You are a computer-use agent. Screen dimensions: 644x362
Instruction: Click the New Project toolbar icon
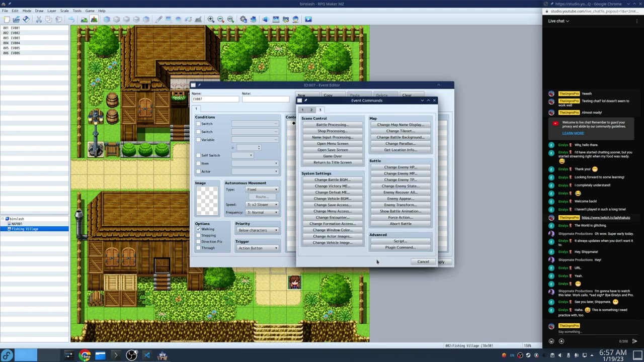[x=7, y=19]
